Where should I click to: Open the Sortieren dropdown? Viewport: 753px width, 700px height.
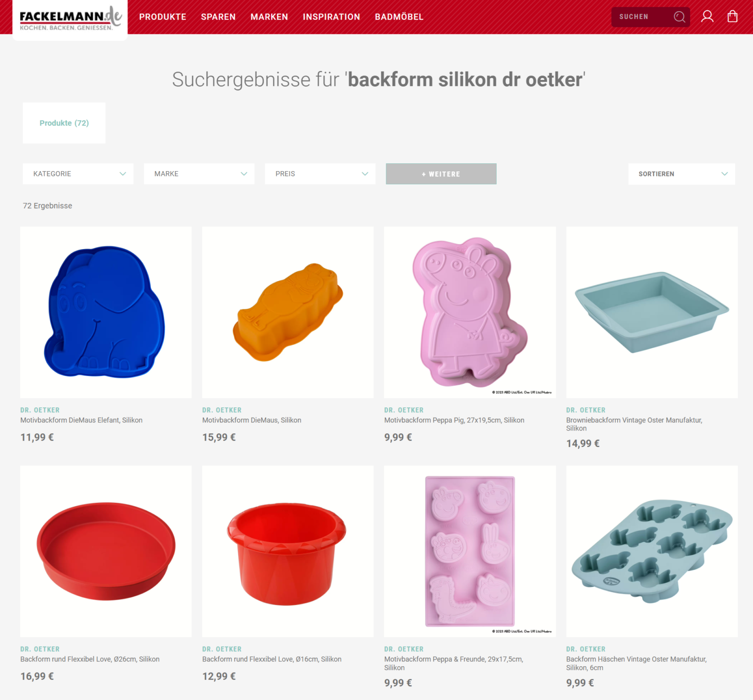(681, 174)
